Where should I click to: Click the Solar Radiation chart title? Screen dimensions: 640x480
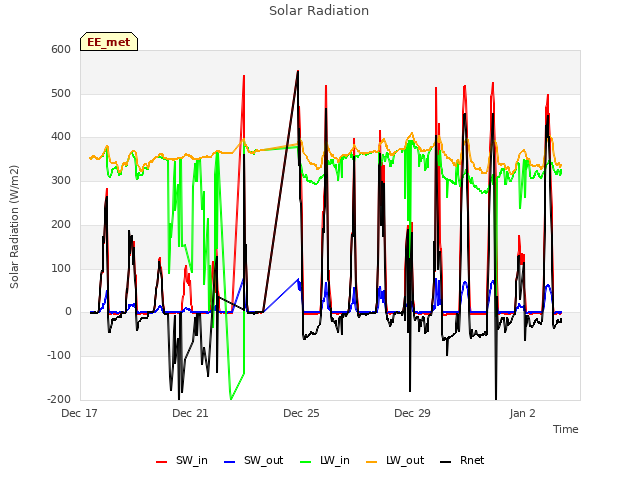click(x=319, y=11)
